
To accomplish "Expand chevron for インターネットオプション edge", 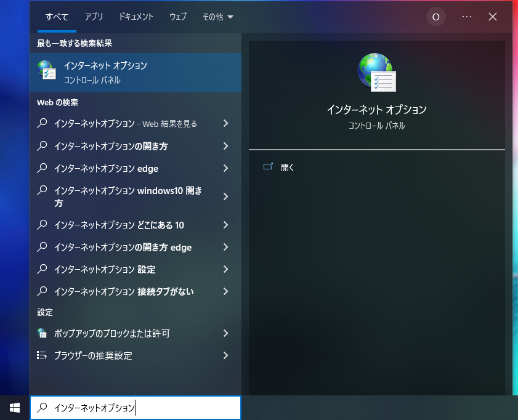I will pyautogui.click(x=225, y=168).
